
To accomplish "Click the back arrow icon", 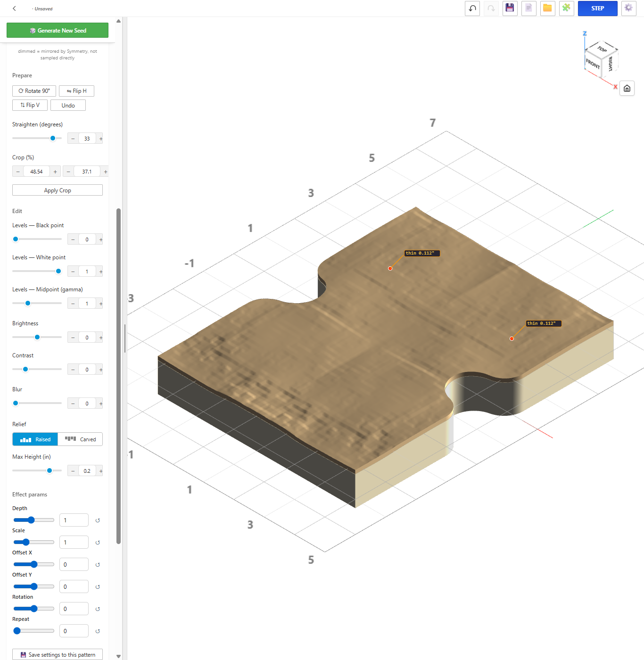I will coord(14,8).
